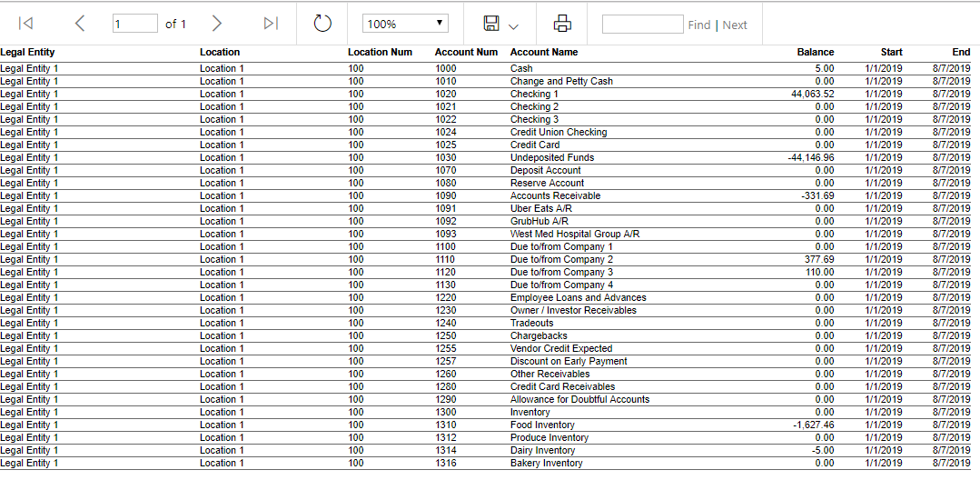Click the -5.00 balance value
This screenshot has height=480, width=980.
coord(822,450)
